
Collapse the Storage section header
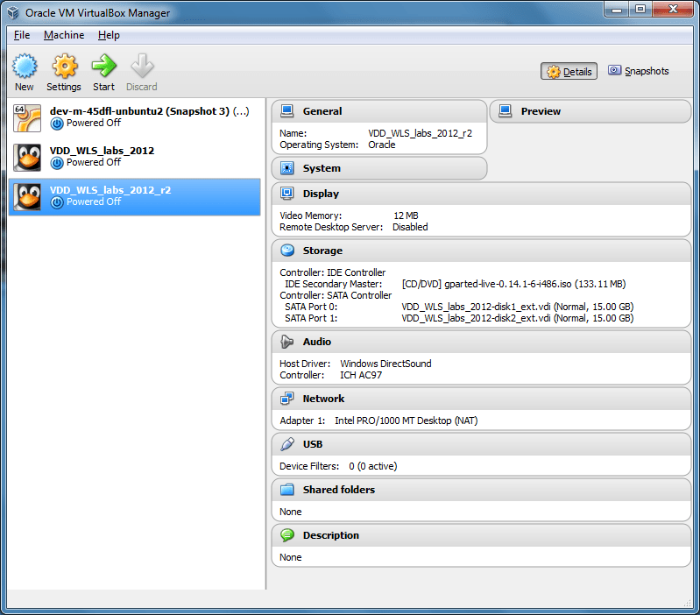481,251
